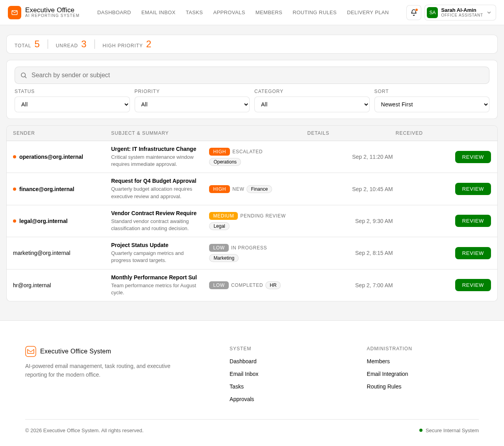Click subject Project Status Update
Viewport: 504px width, 446px height.
pyautogui.click(x=140, y=245)
